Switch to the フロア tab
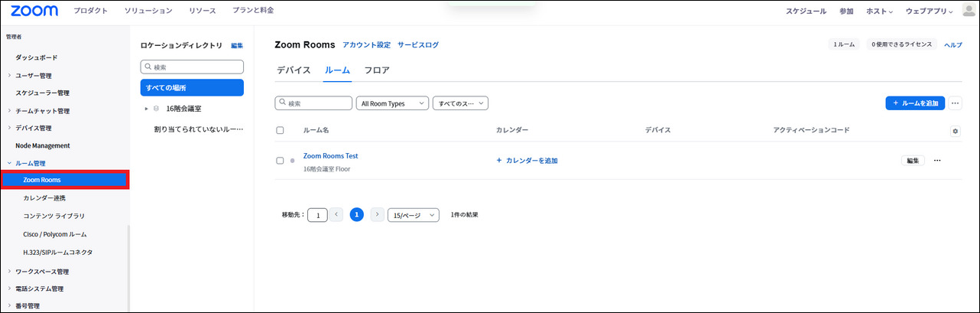Image resolution: width=980 pixels, height=313 pixels. [377, 70]
